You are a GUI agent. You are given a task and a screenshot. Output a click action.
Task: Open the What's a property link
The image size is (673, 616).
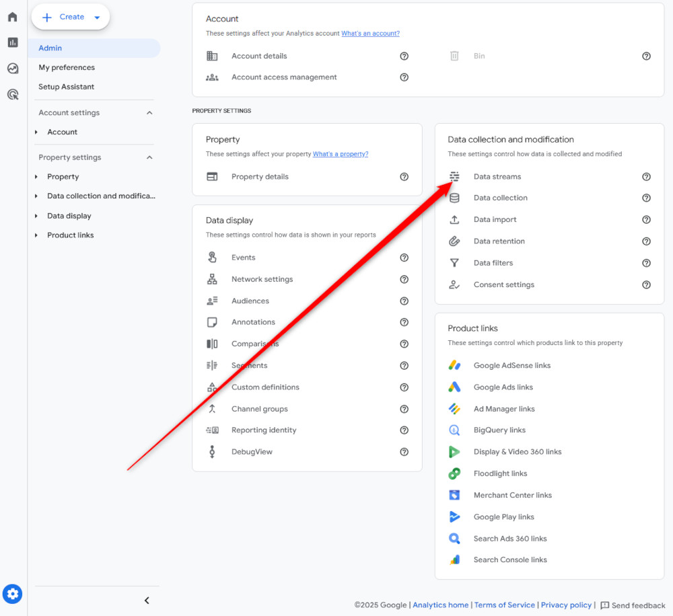click(x=341, y=153)
